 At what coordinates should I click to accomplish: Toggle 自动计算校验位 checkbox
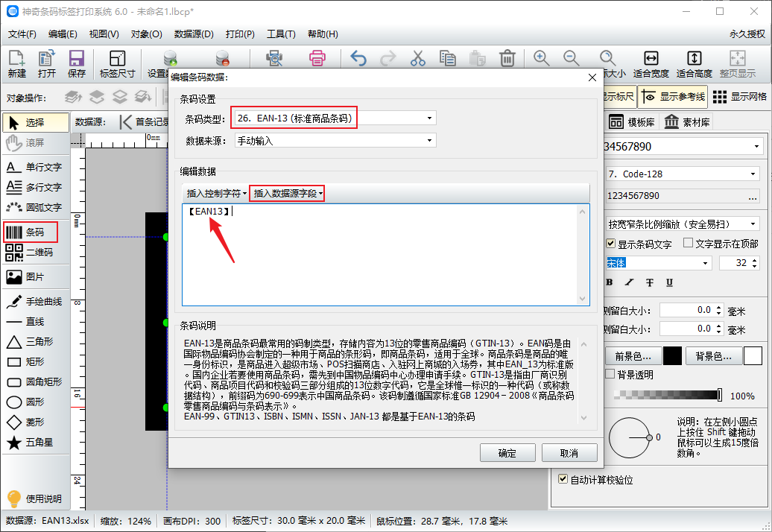coord(563,480)
